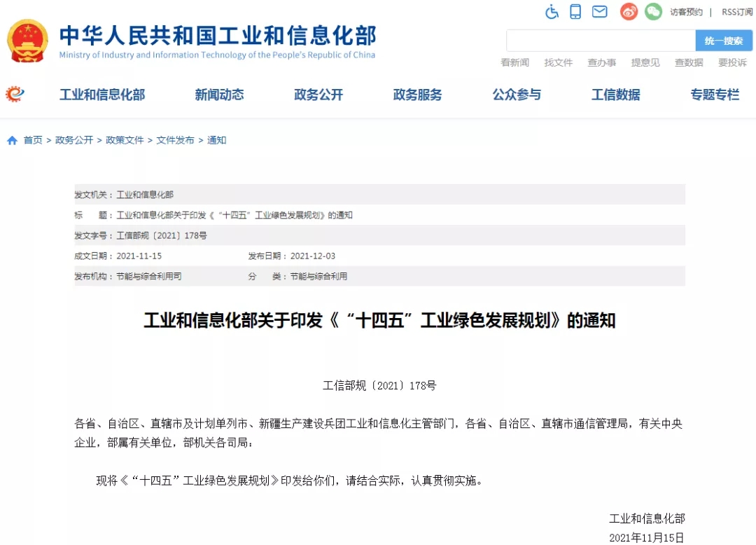
Task: Select 找文件 quick link
Action: pos(559,63)
